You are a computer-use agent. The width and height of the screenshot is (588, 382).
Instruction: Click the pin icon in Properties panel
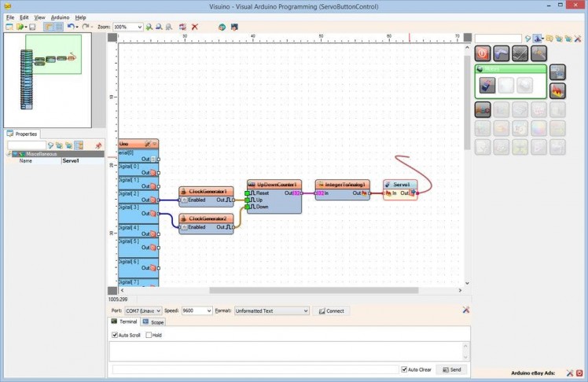98,145
